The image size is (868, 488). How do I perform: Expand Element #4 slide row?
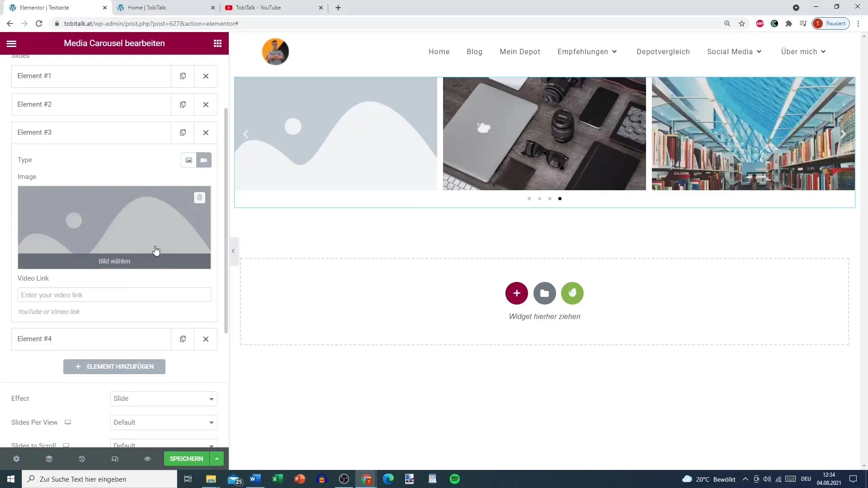pos(91,339)
